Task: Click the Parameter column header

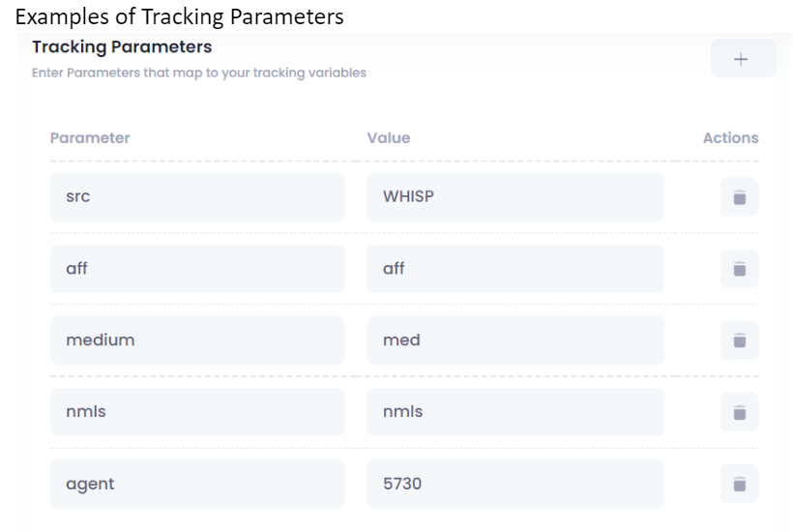Action: [x=90, y=138]
